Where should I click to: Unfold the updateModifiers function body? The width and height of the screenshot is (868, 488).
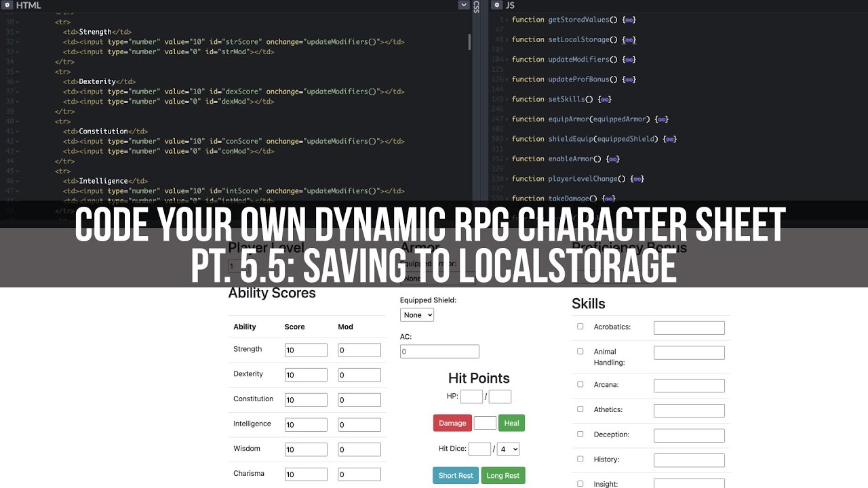[629, 60]
